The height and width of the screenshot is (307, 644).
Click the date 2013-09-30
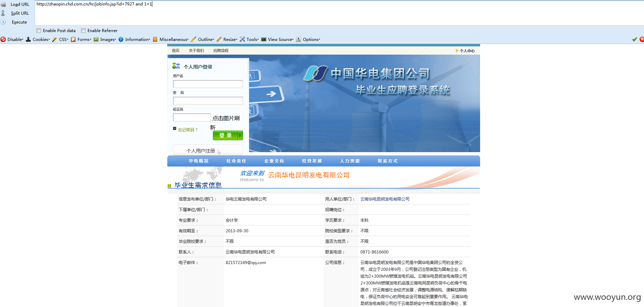click(237, 231)
